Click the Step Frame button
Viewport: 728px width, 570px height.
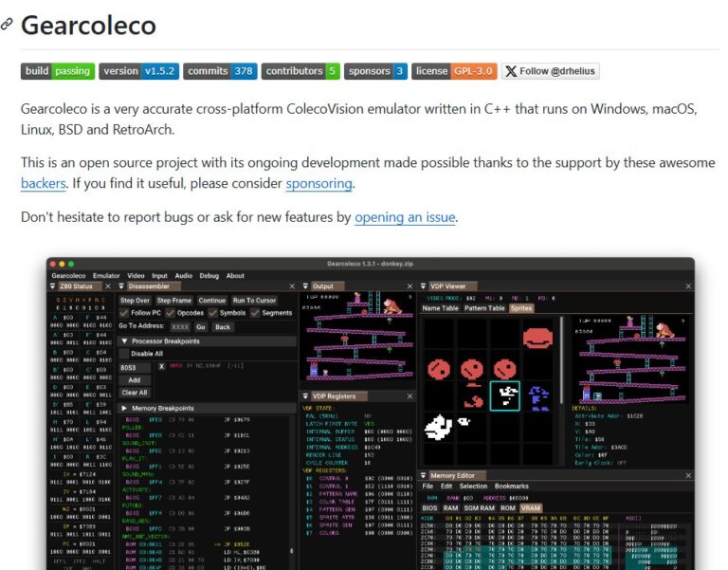pyautogui.click(x=174, y=301)
